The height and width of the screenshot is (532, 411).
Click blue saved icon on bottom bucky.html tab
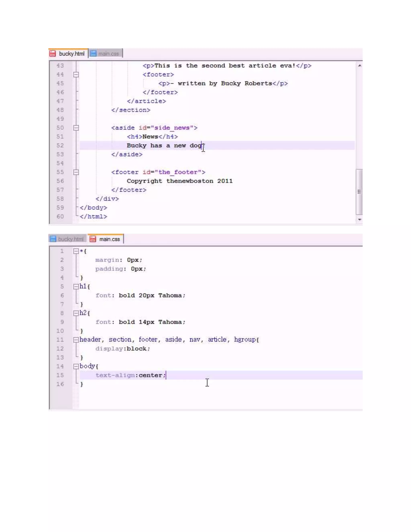tap(53, 239)
